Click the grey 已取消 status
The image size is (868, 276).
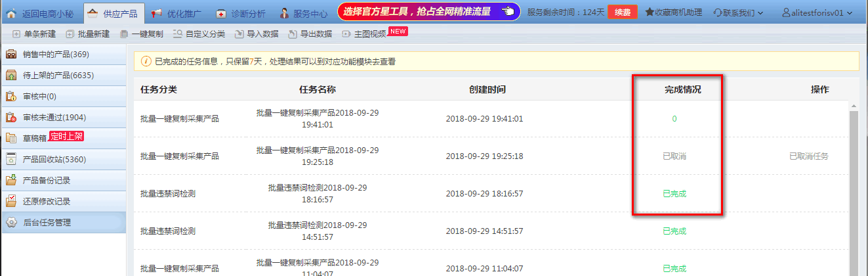[x=674, y=156]
